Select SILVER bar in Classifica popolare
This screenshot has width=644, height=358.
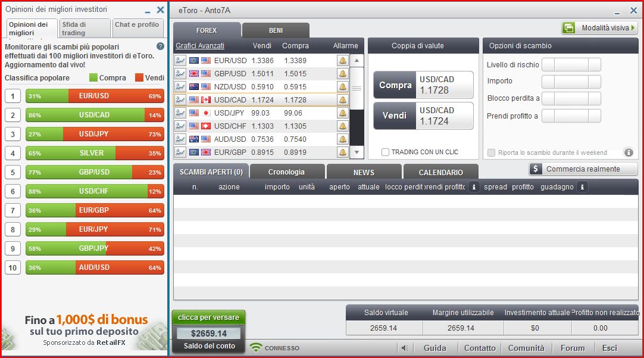(x=95, y=153)
